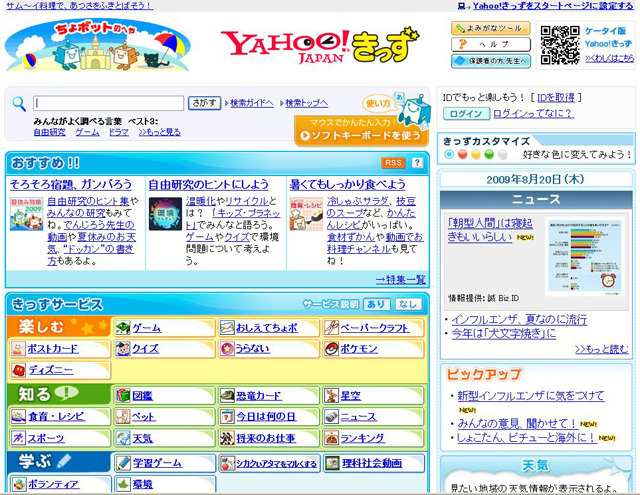
Task: Select the red customize color
Action: click(462, 154)
